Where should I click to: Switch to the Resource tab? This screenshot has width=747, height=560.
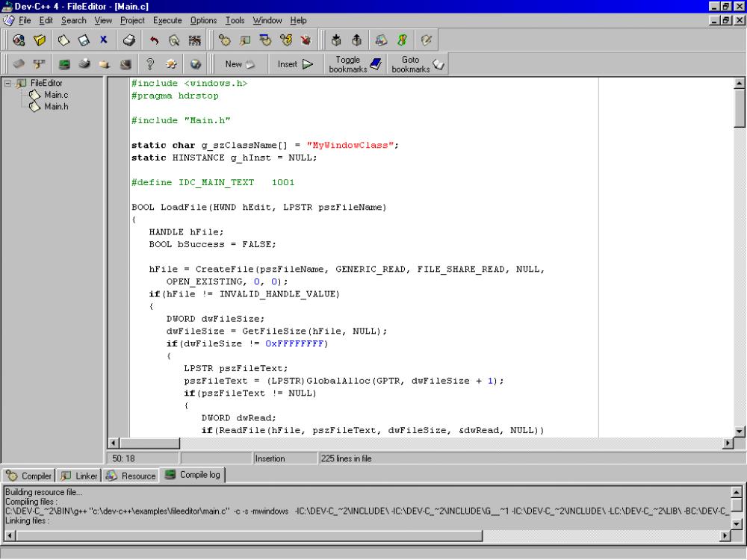tap(131, 476)
